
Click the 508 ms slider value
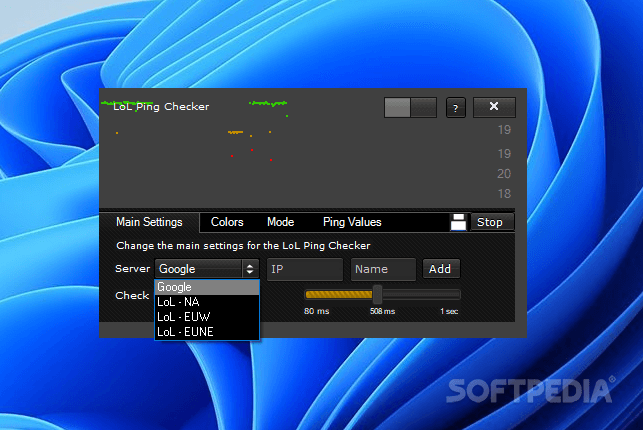click(382, 311)
